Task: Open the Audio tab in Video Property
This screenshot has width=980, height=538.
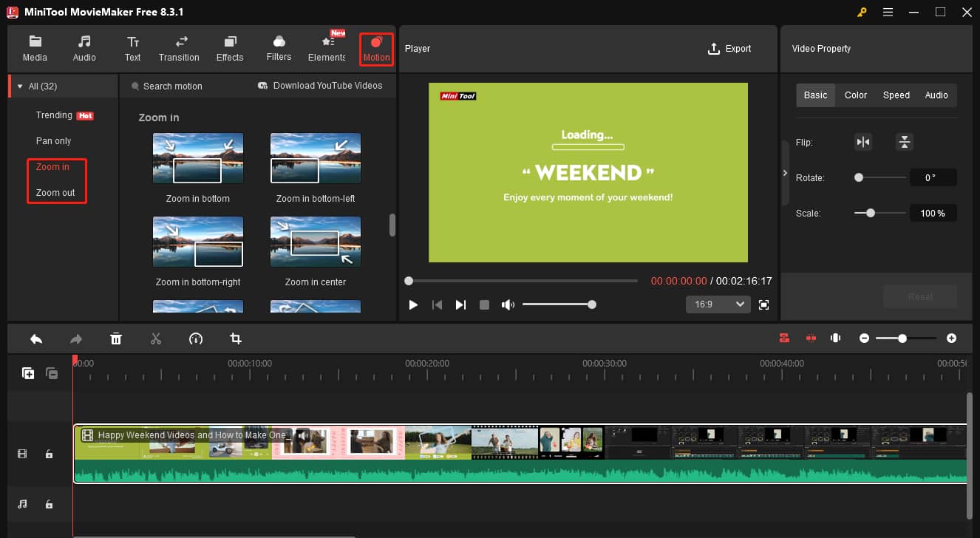Action: pos(936,95)
